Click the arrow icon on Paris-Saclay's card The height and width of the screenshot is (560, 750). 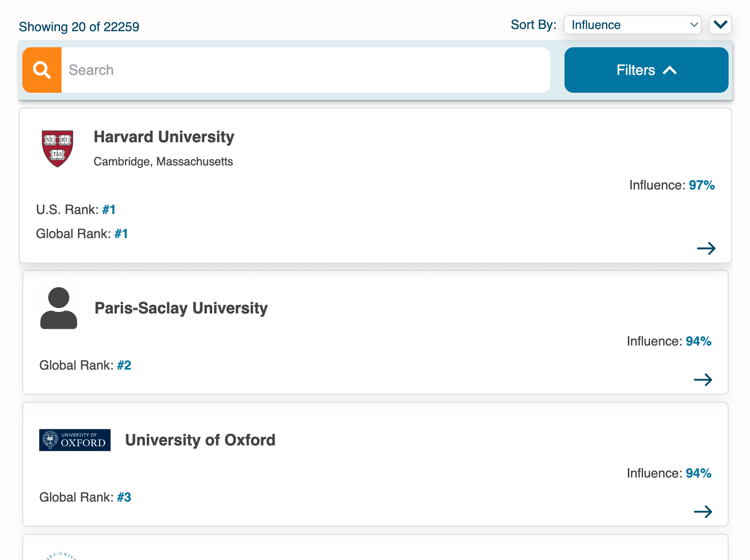(704, 380)
